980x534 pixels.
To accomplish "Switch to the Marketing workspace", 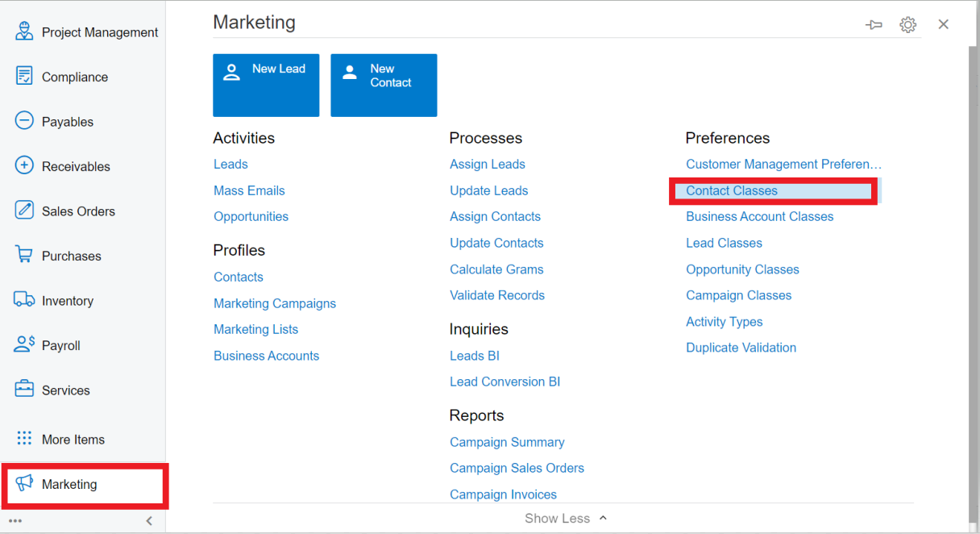I will [69, 485].
